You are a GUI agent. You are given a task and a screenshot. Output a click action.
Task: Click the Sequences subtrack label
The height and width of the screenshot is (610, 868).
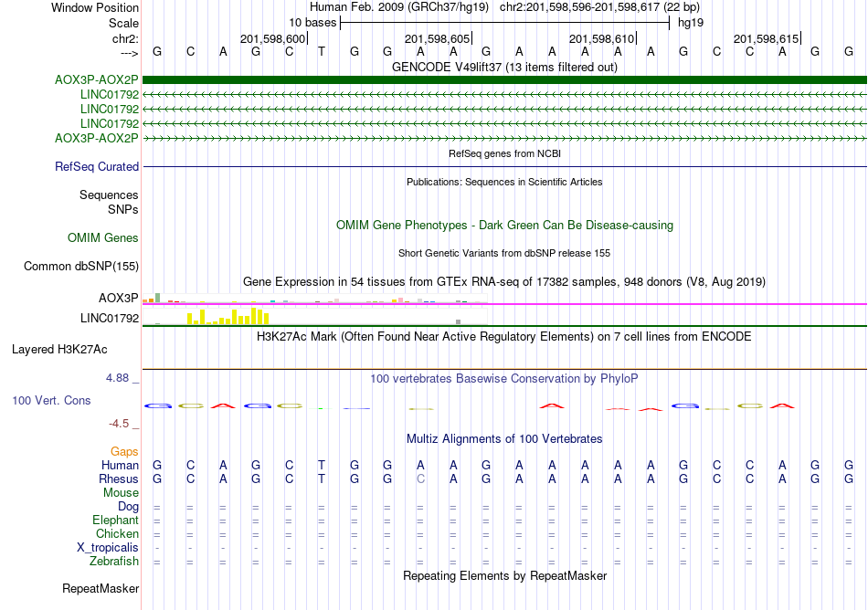click(109, 195)
